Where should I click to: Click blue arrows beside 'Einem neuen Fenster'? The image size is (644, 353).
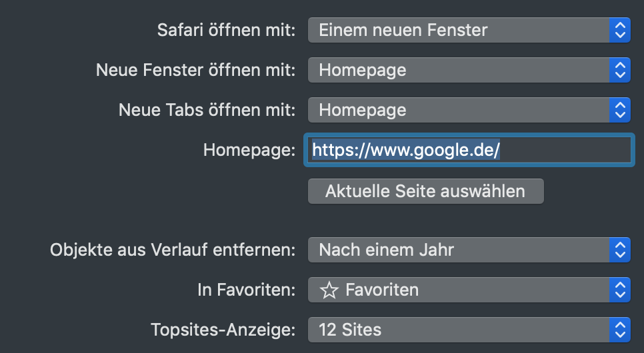pyautogui.click(x=620, y=30)
